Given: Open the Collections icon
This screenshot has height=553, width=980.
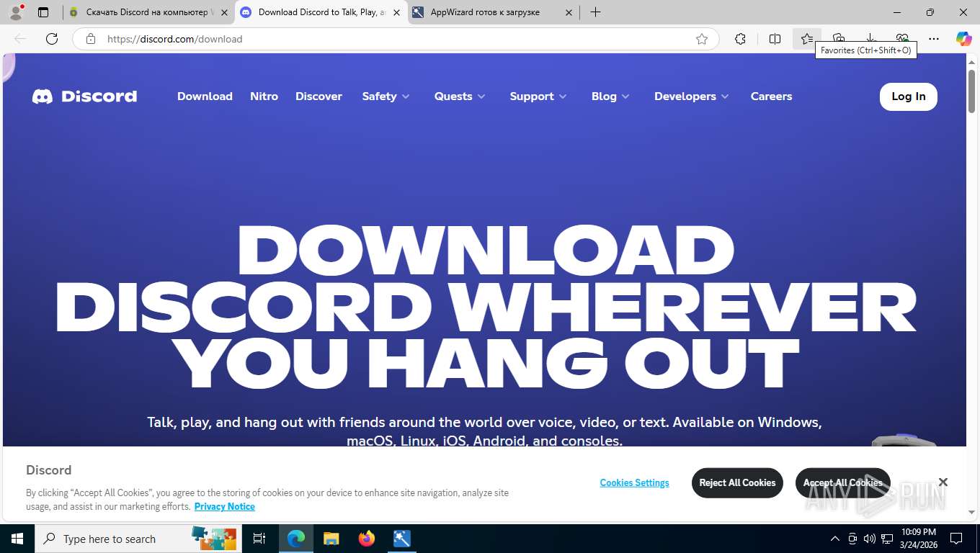Looking at the screenshot, I should pyautogui.click(x=838, y=39).
